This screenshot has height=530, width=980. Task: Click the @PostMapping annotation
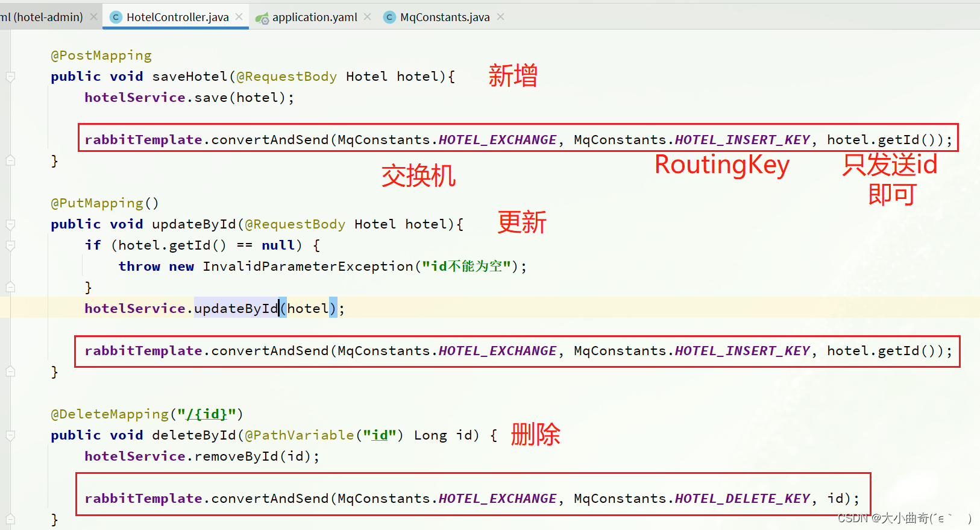[x=101, y=55]
